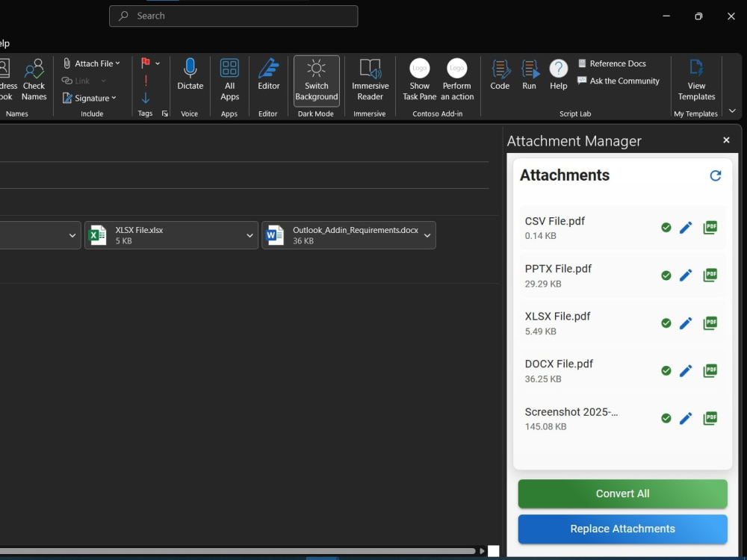Open Follow Up flag dropdown arrow
The image size is (747, 560).
[158, 63]
